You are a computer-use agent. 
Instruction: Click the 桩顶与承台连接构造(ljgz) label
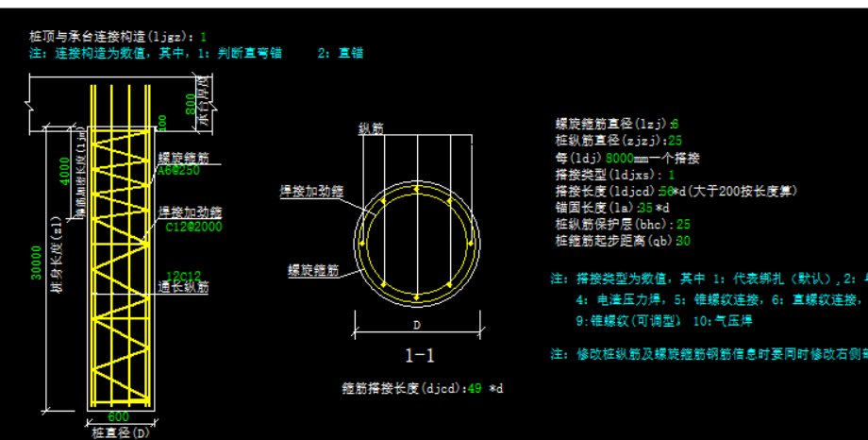click(112, 37)
